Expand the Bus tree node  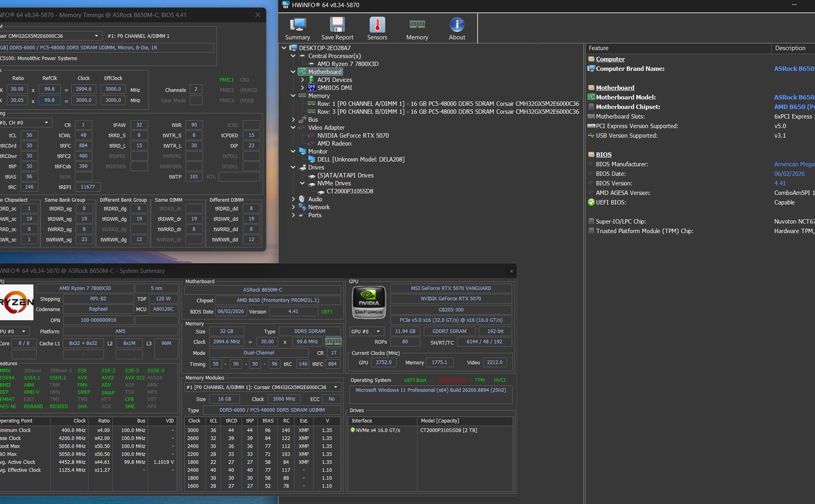coord(293,120)
